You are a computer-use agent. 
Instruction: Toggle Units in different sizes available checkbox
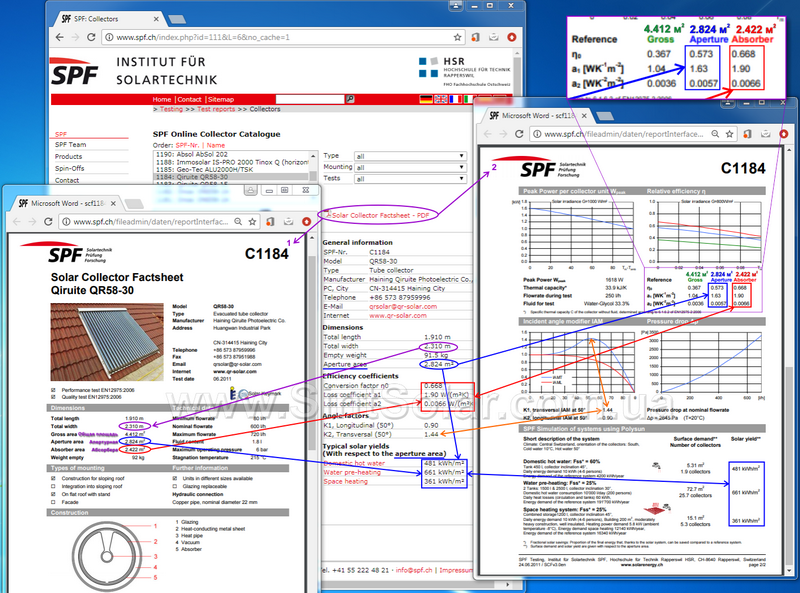[175, 478]
